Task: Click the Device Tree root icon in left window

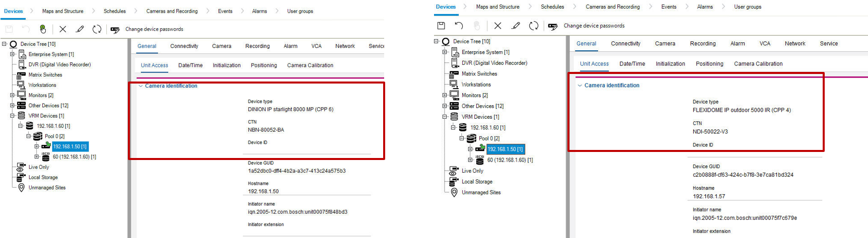Action: point(14,44)
